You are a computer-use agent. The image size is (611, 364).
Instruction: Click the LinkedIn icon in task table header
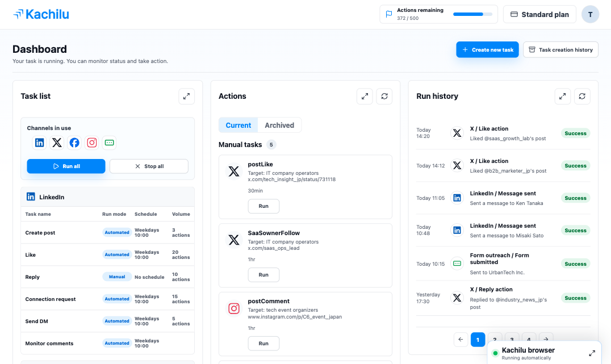(31, 197)
